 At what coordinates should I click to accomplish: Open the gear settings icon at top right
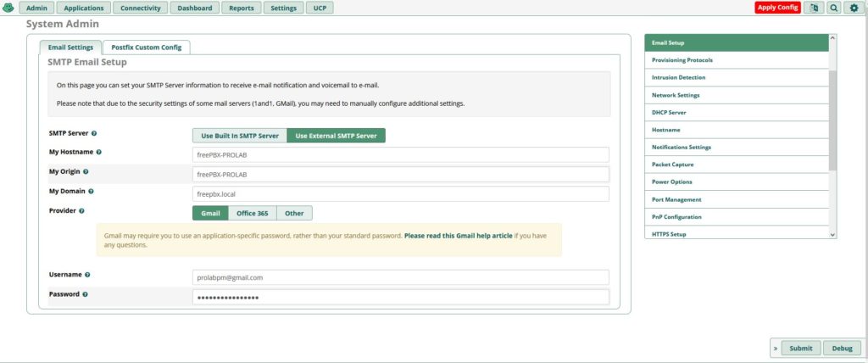(854, 8)
